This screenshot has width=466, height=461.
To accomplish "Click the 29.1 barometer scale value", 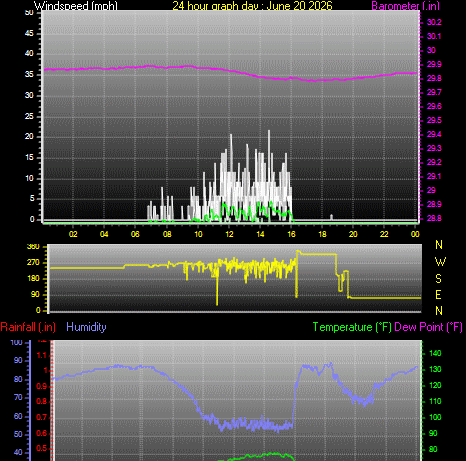I will point(434,176).
